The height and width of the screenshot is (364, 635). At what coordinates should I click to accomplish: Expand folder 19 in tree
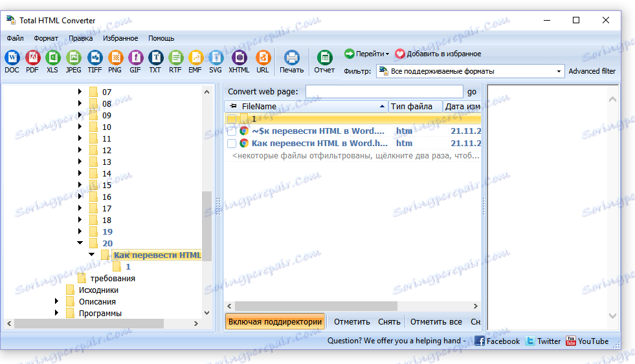pos(80,231)
